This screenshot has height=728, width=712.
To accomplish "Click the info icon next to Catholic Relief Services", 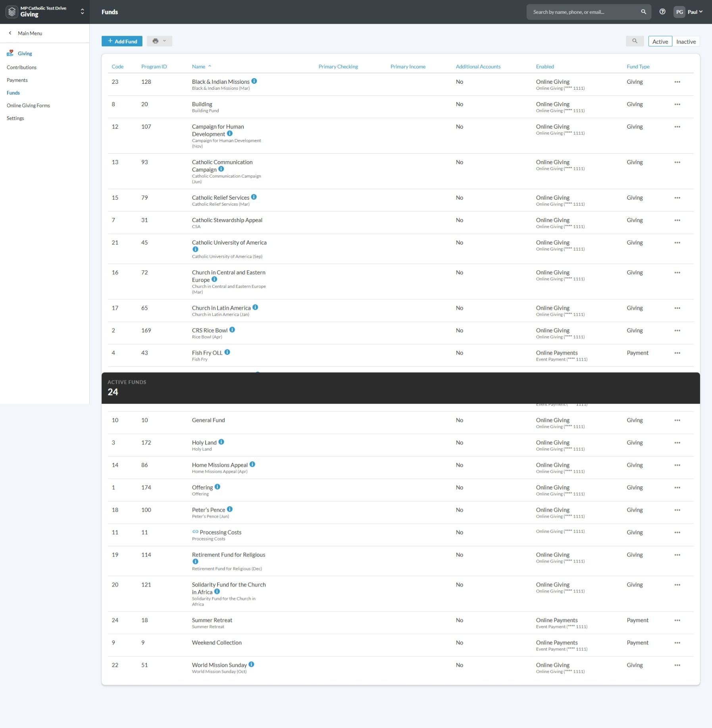I will [x=254, y=197].
